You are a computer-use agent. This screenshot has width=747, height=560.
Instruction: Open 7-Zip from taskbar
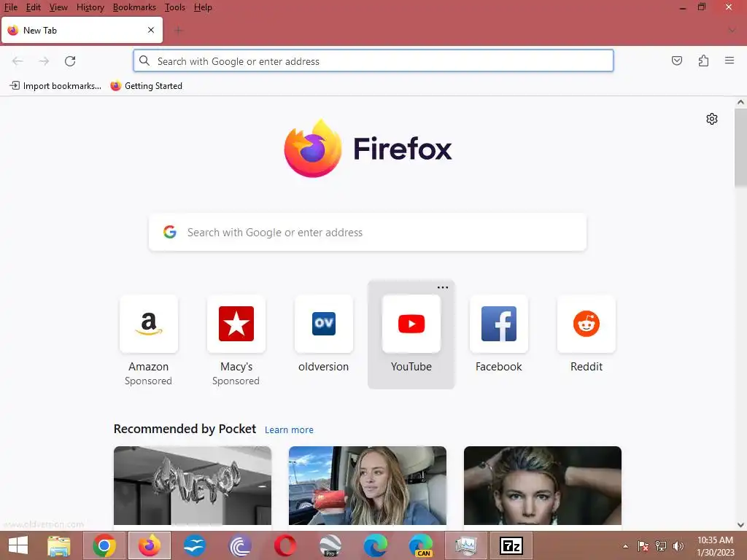point(511,545)
